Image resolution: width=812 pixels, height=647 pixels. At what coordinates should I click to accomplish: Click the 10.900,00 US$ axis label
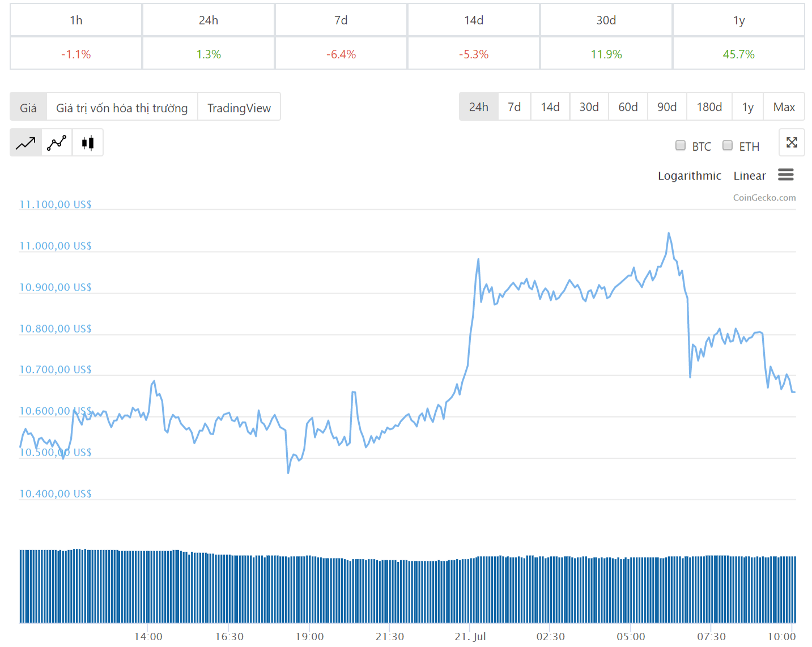point(56,287)
